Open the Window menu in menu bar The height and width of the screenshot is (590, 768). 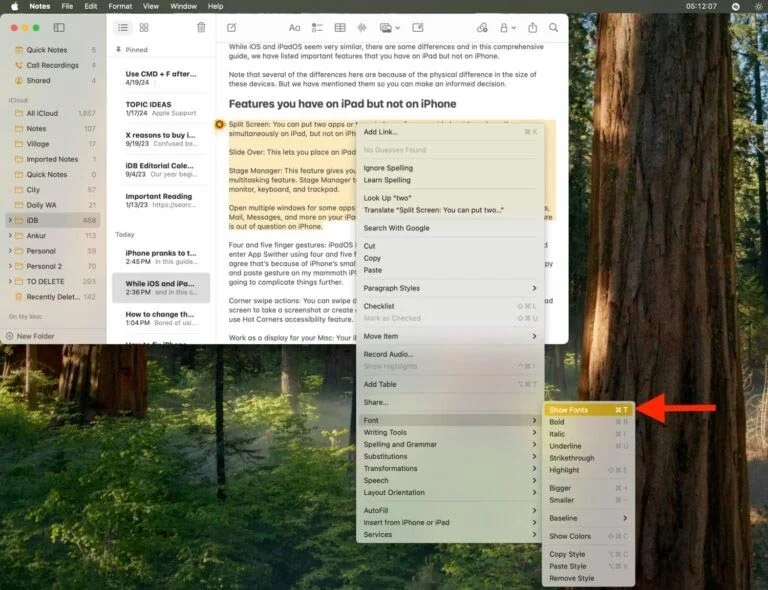tap(183, 6)
